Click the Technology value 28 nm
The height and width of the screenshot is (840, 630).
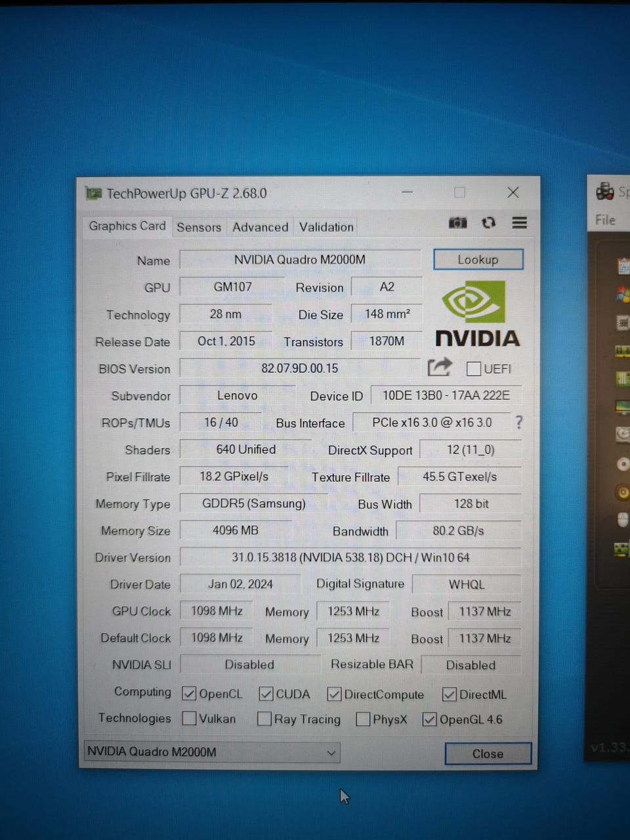point(226,314)
